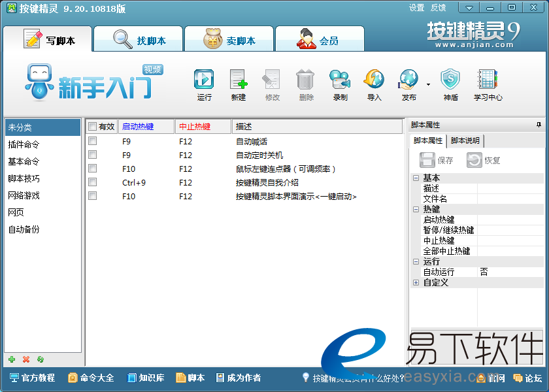Expand the 自定义 property group
The height and width of the screenshot is (392, 549).
click(416, 282)
